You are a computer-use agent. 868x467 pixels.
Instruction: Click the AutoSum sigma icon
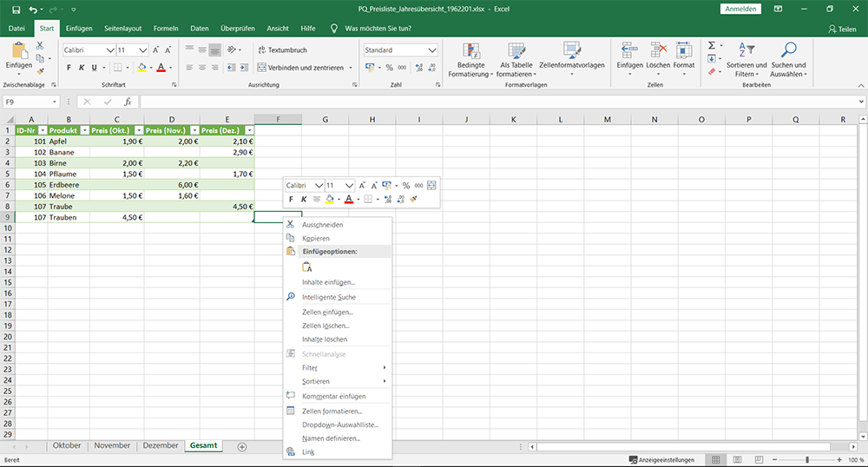712,45
